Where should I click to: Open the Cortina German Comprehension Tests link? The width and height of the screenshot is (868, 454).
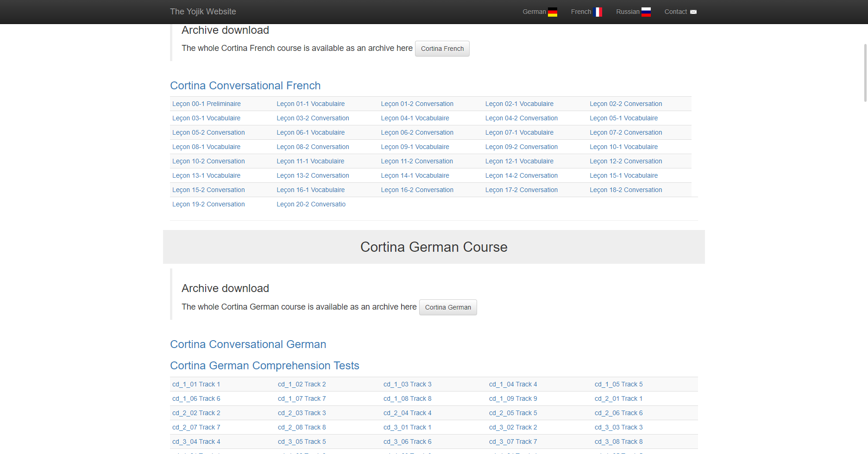tap(264, 366)
